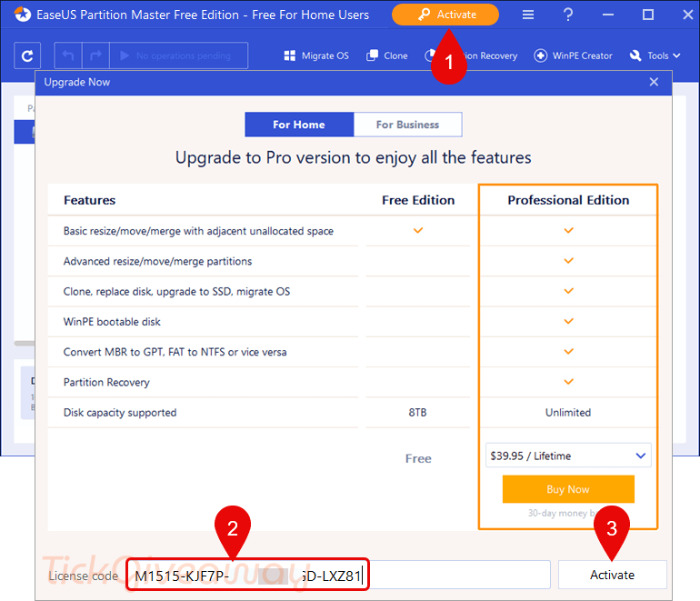Click the Professional checkmark for Partition Recovery row
700x601 pixels.
[569, 382]
